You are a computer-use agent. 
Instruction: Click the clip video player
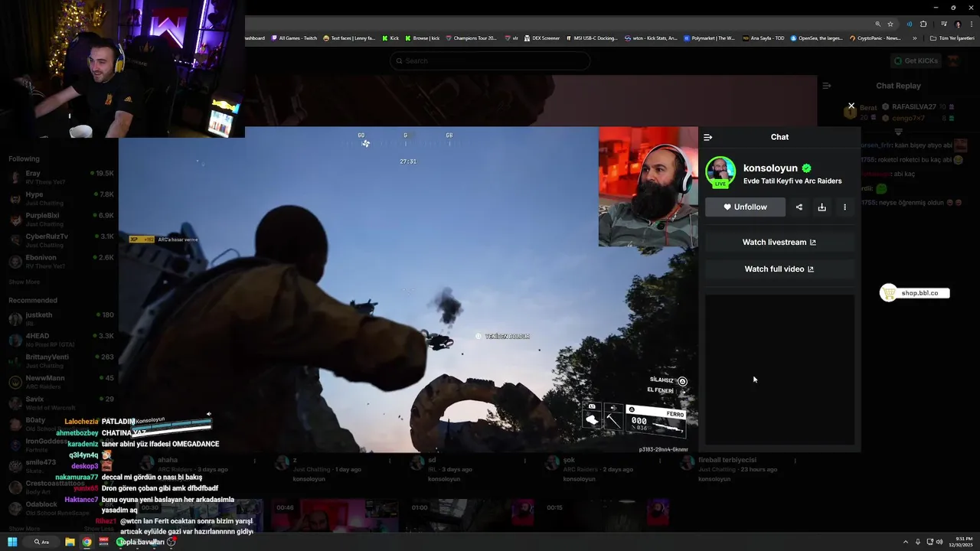pyautogui.click(x=408, y=289)
